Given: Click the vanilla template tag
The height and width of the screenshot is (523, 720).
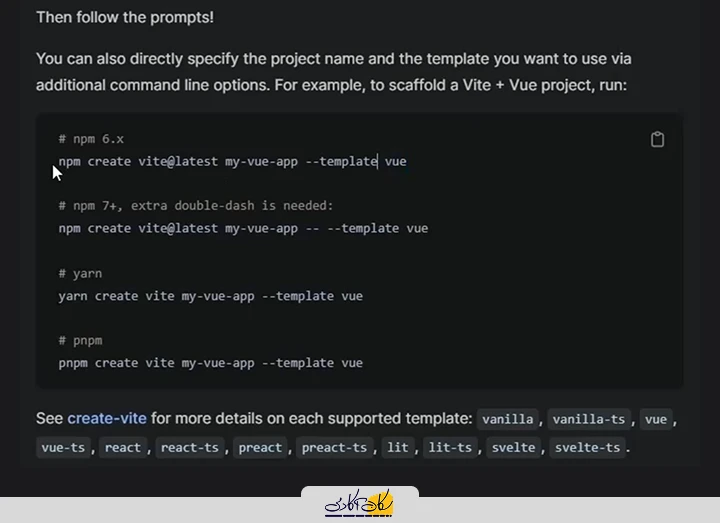Looking at the screenshot, I should click(507, 419).
